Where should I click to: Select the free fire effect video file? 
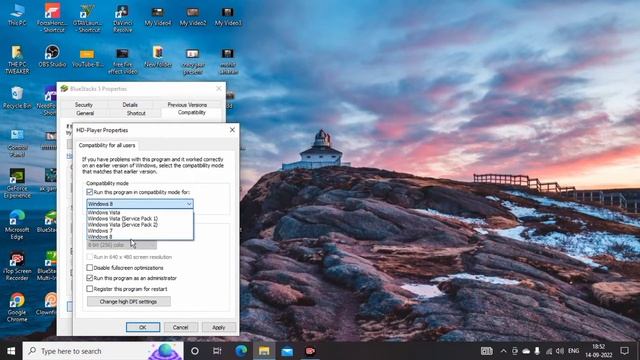point(122,60)
